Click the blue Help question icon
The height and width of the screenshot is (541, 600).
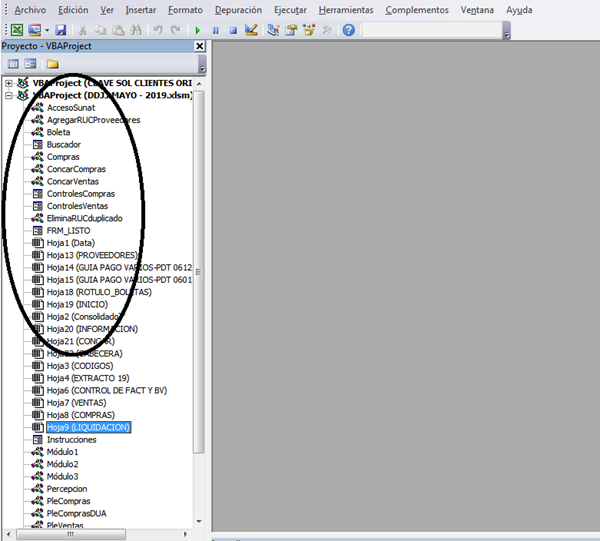tap(349, 30)
